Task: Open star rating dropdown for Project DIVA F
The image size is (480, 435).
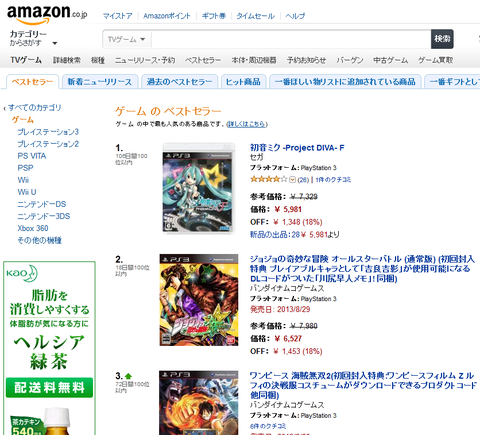Action: [292, 180]
